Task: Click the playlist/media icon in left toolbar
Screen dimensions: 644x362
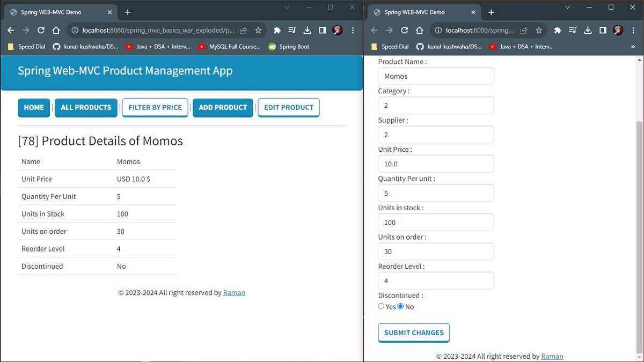Action: pyautogui.click(x=292, y=30)
